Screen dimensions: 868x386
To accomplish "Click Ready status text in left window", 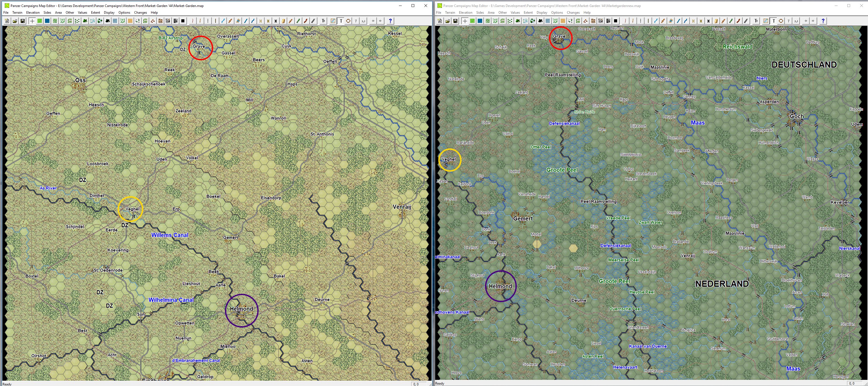I will tap(7, 384).
